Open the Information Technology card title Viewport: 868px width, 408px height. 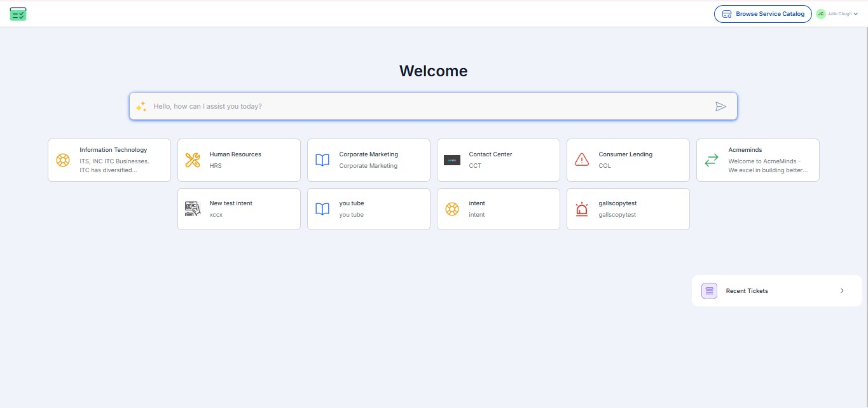[x=113, y=150]
